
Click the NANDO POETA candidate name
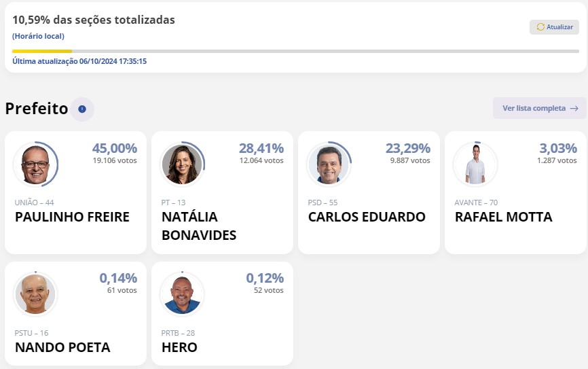[62, 348]
